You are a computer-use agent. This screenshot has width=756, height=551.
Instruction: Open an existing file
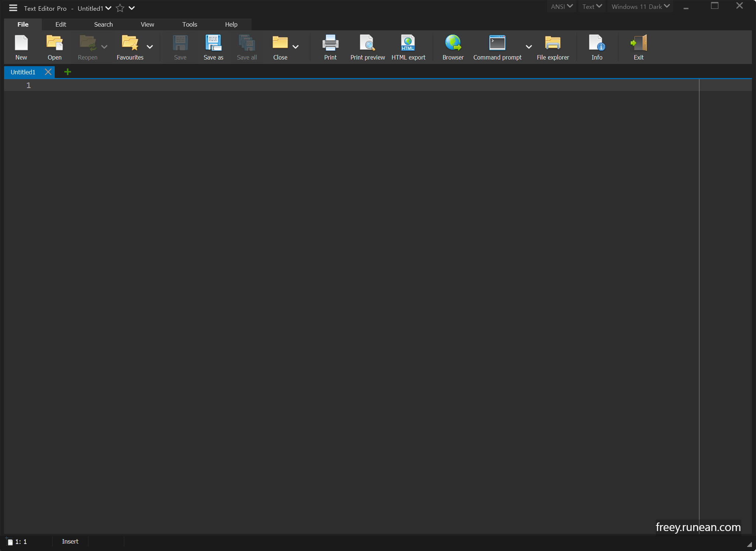pyautogui.click(x=54, y=47)
